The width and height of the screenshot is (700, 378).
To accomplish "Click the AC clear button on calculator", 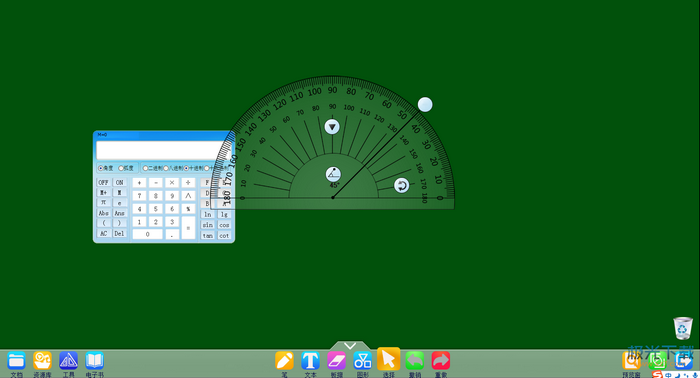I will 104,233.
